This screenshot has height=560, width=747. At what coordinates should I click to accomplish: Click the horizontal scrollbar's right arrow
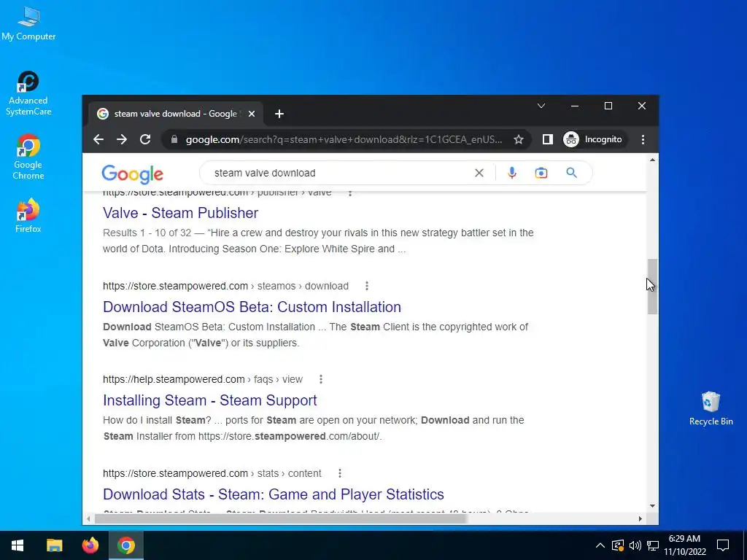[640, 518]
